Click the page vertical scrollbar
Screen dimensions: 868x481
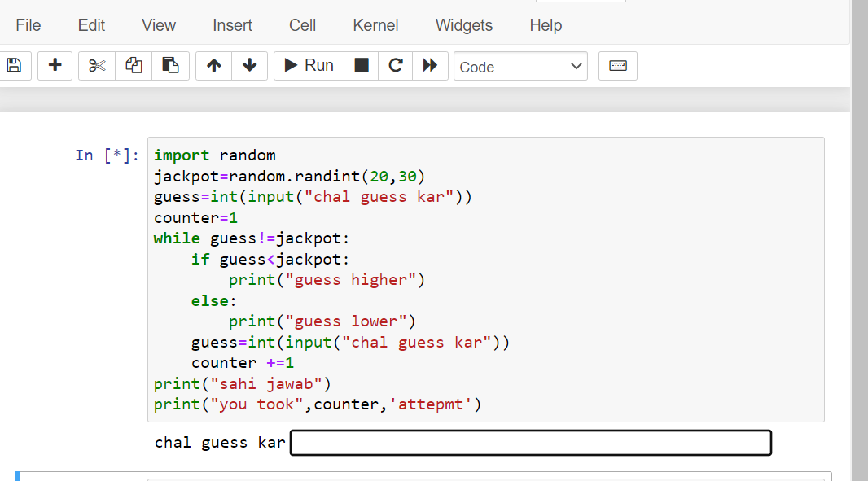pyautogui.click(x=860, y=240)
